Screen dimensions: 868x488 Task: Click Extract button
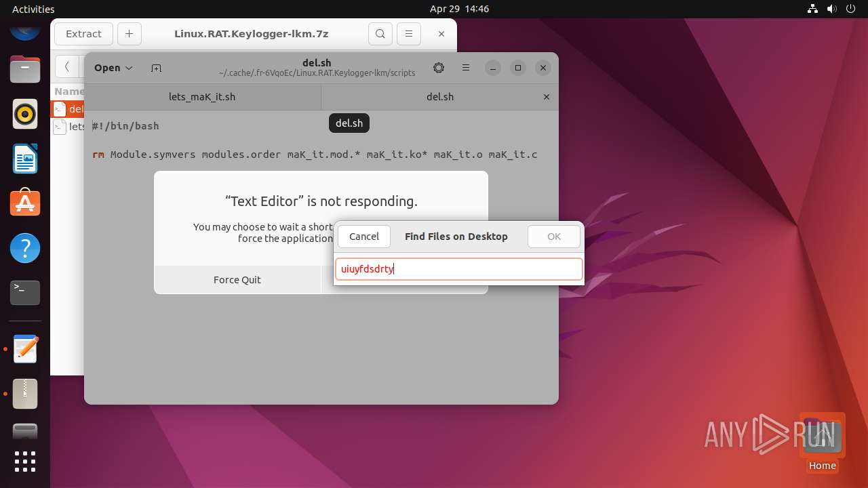point(83,34)
